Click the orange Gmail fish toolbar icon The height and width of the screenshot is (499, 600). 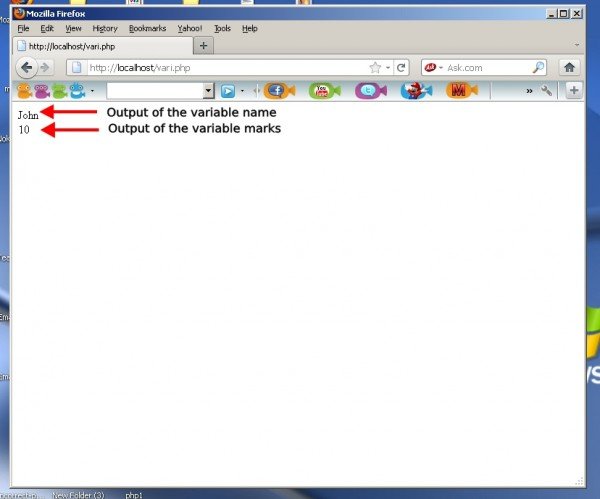click(458, 91)
